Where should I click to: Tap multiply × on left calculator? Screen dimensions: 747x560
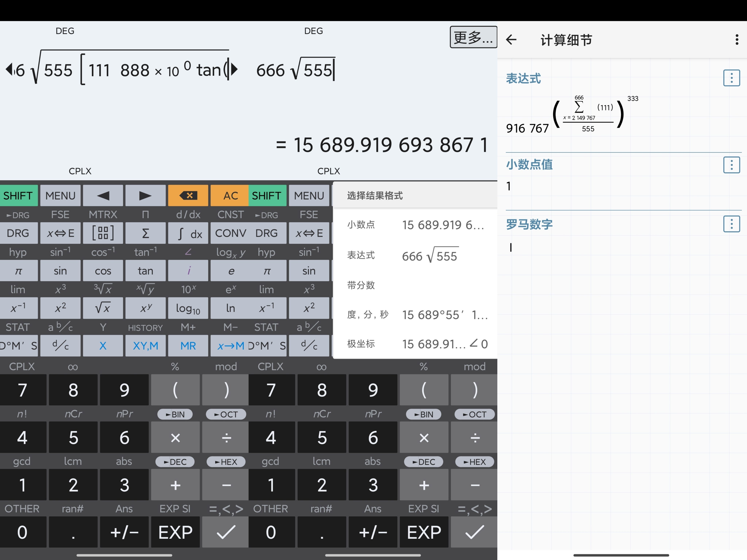[175, 437]
